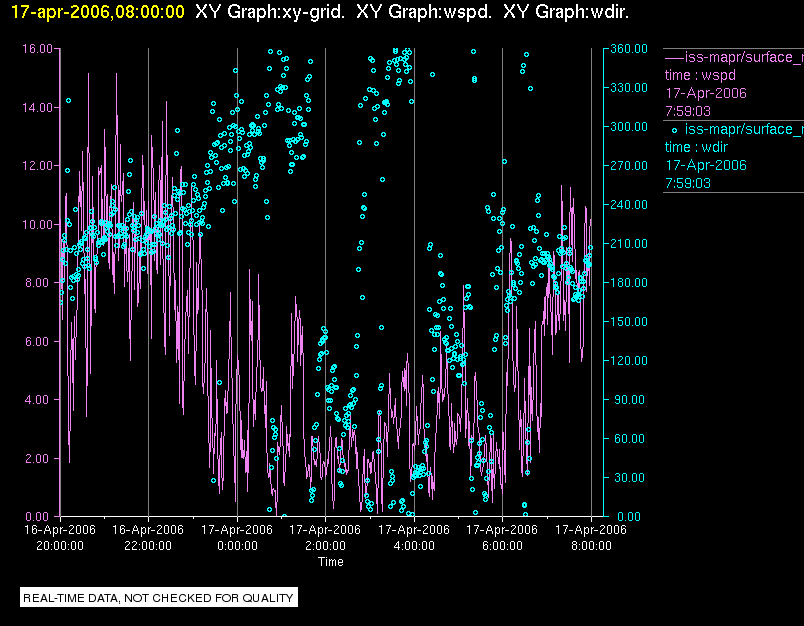Click the 16.00 left axis label

click(x=37, y=49)
